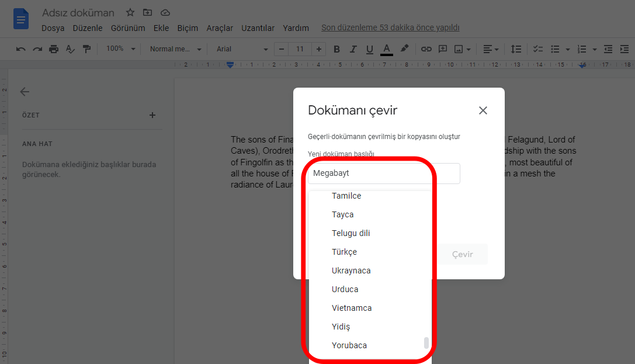The image size is (635, 364).
Task: Click the text color A swatch
Action: [386, 49]
